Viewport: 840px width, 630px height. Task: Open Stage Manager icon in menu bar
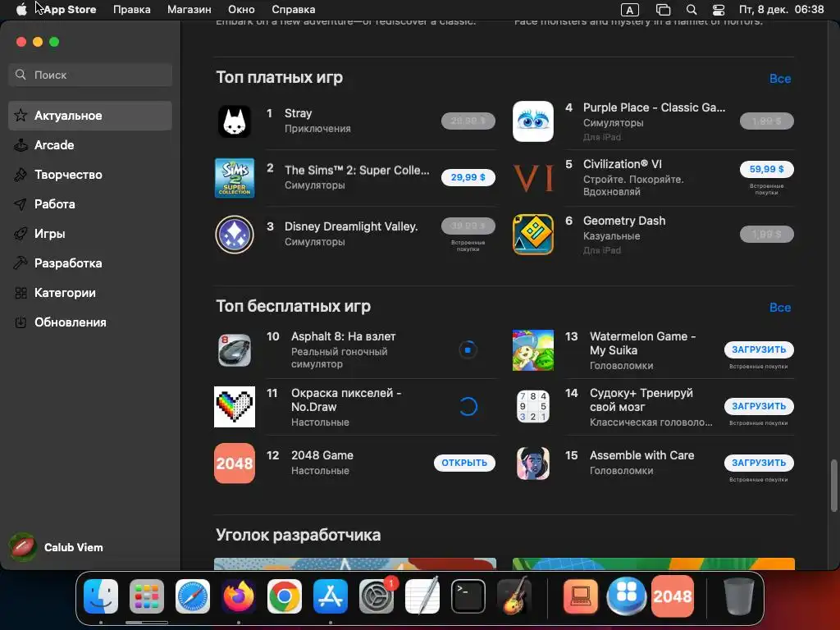pyautogui.click(x=663, y=10)
